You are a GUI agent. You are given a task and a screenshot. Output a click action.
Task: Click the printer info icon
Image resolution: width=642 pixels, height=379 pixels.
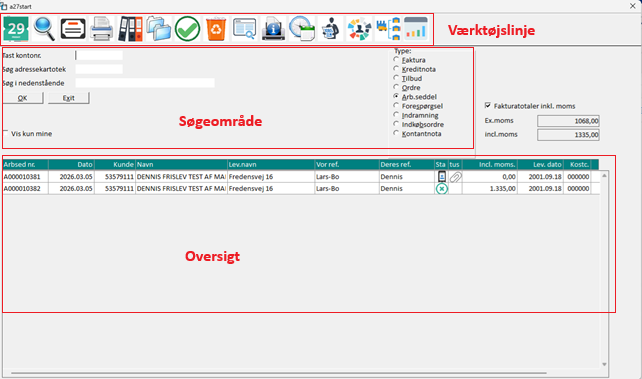[x=273, y=29]
